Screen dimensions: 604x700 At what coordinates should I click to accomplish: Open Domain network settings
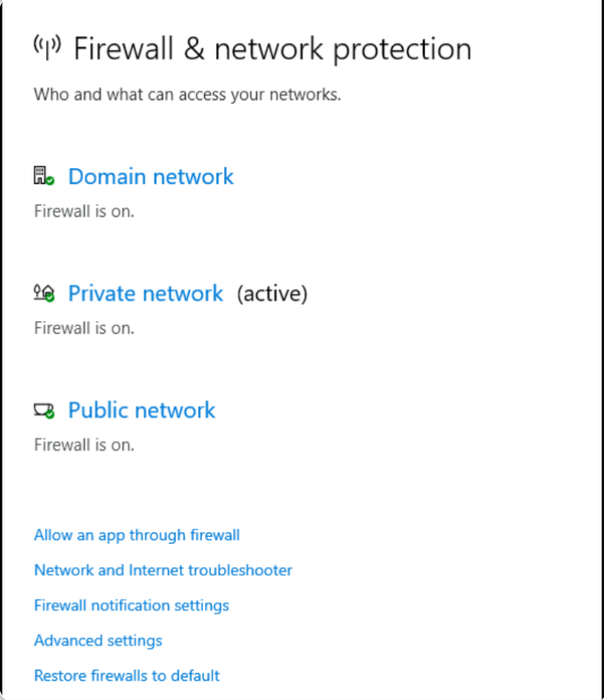pos(151,176)
